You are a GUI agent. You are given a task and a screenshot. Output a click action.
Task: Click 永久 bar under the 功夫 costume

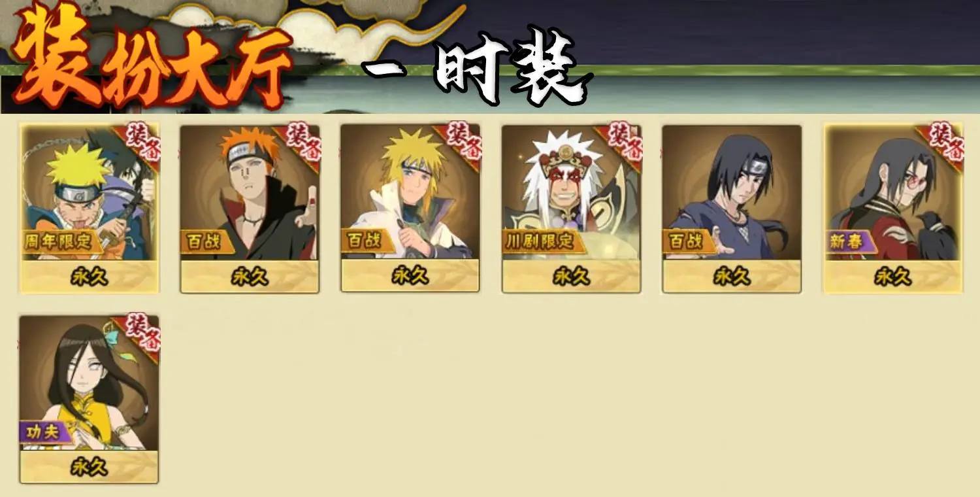[89, 467]
